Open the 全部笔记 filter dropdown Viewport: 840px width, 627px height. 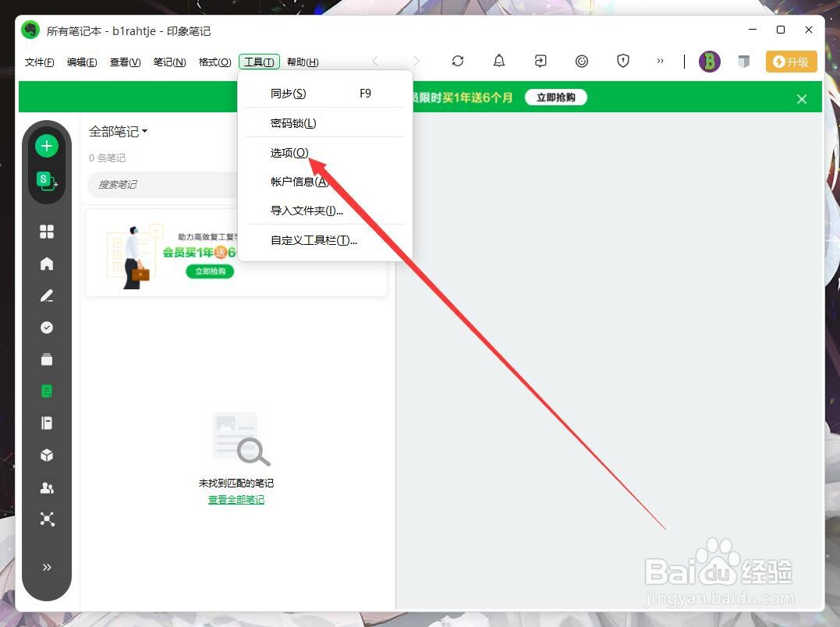118,131
